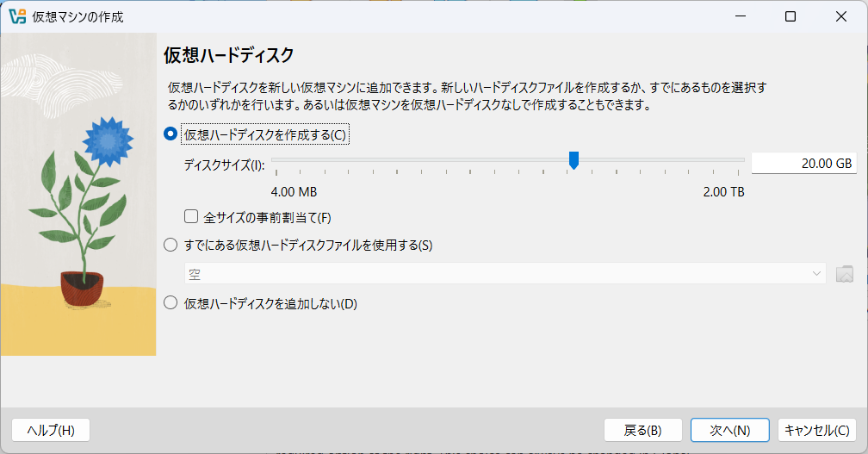Click the 仮想ハードディスク heading
Image resolution: width=868 pixels, height=454 pixels.
click(x=229, y=55)
